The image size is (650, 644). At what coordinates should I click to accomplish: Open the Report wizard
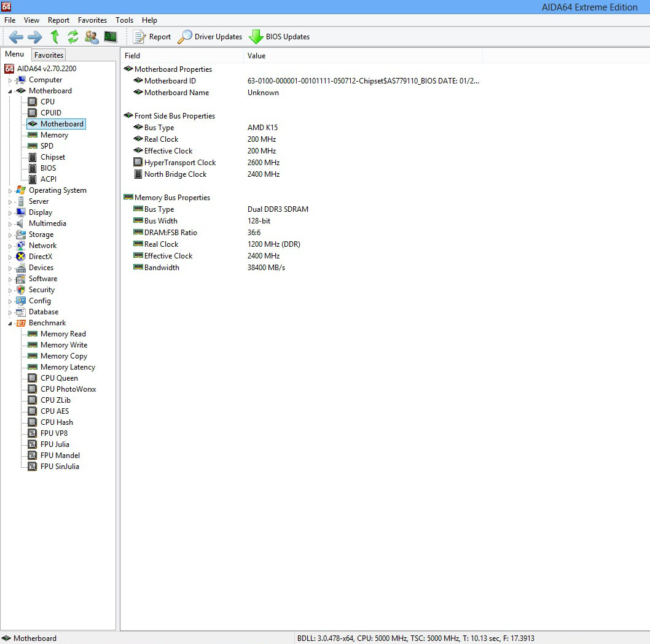coord(152,37)
